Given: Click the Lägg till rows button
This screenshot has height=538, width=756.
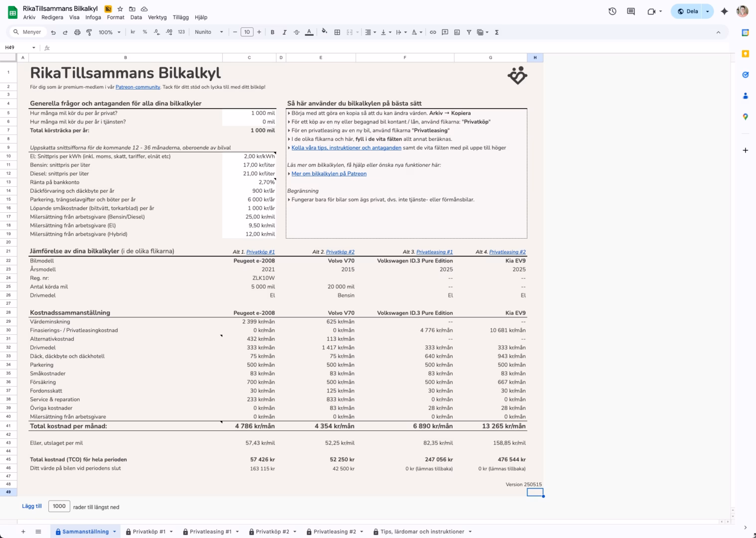Looking at the screenshot, I should tap(32, 506).
